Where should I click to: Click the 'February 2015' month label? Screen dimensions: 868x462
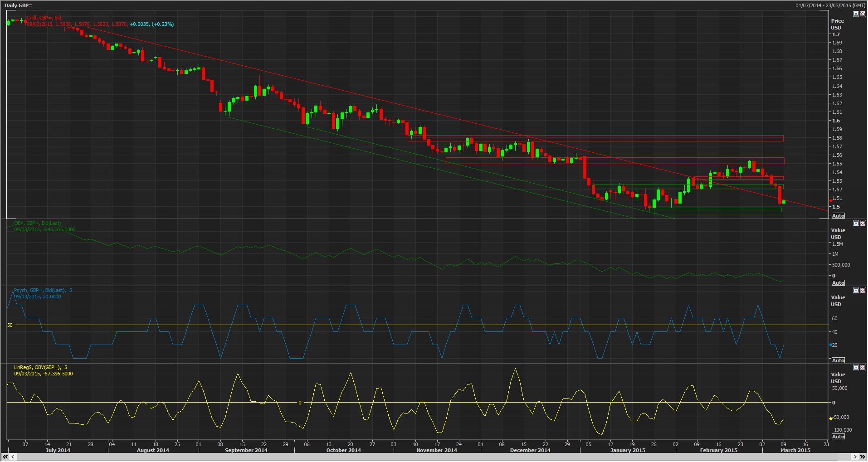click(719, 450)
